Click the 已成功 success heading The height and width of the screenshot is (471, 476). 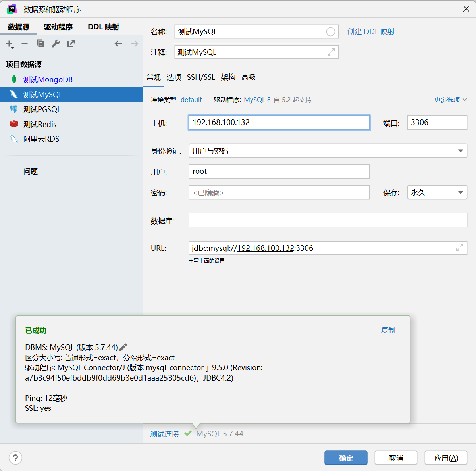coord(35,331)
